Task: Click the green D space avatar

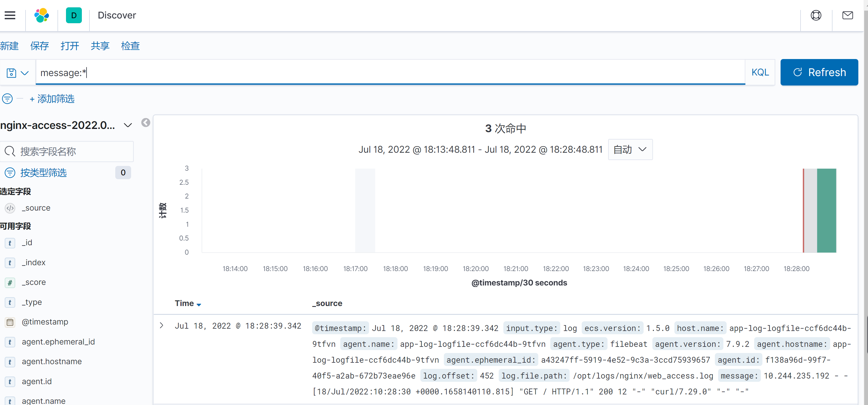Action: (74, 16)
